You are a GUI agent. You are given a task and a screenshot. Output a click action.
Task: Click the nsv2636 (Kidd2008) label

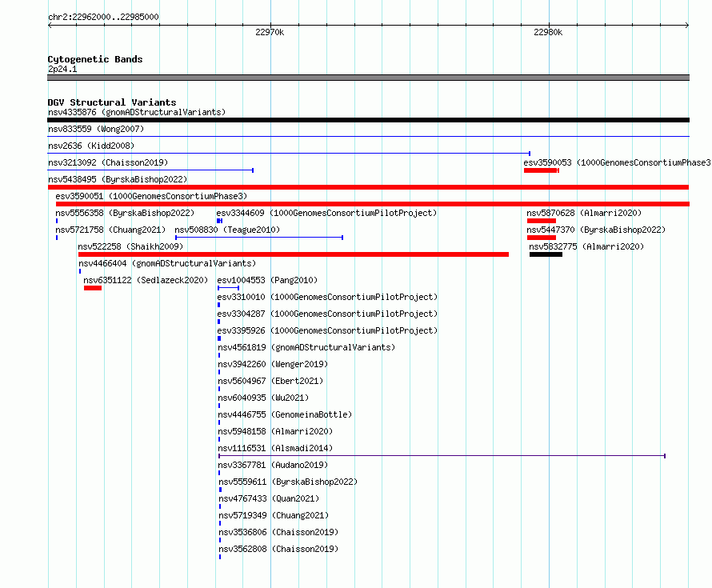point(91,146)
